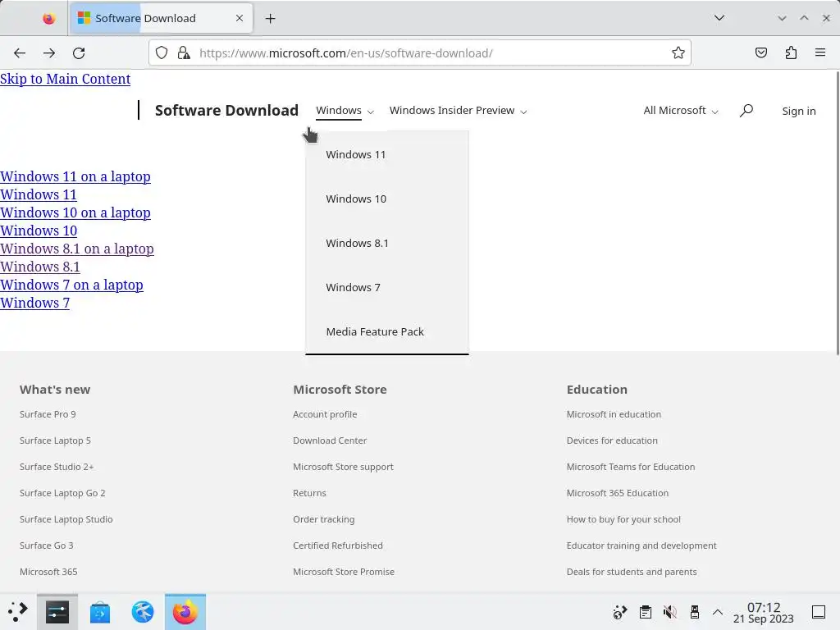This screenshot has width=840, height=630.
Task: Switch to Firefox in the taskbar
Action: [185, 612]
